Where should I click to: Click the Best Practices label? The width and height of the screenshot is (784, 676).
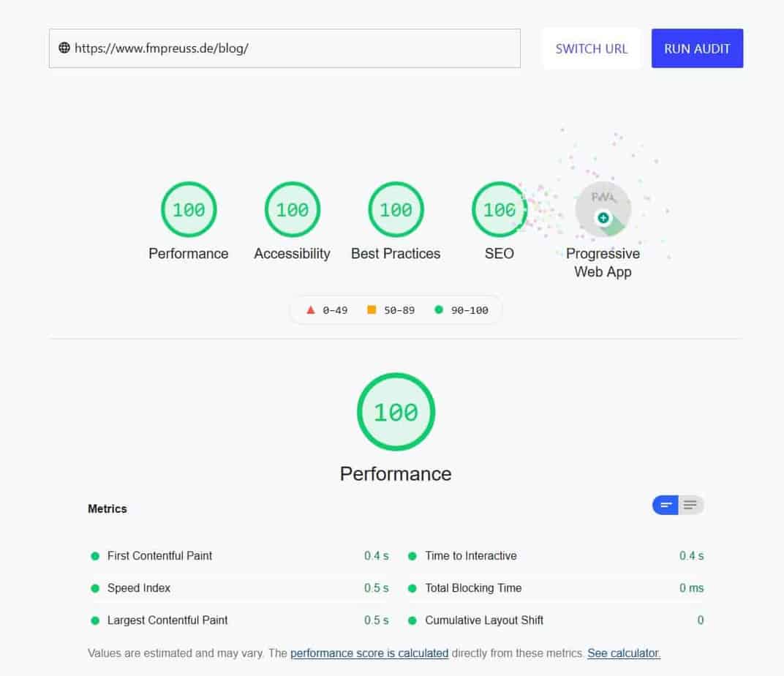(396, 253)
